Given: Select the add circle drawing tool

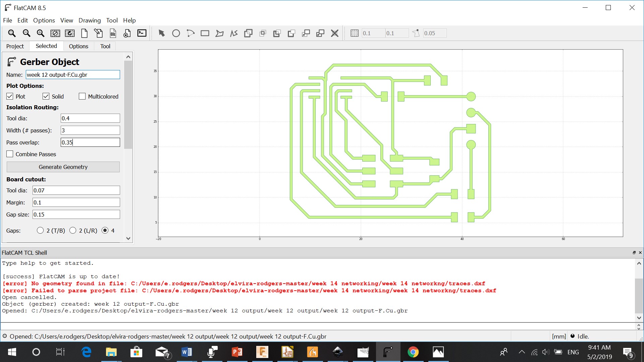Looking at the screenshot, I should (176, 33).
